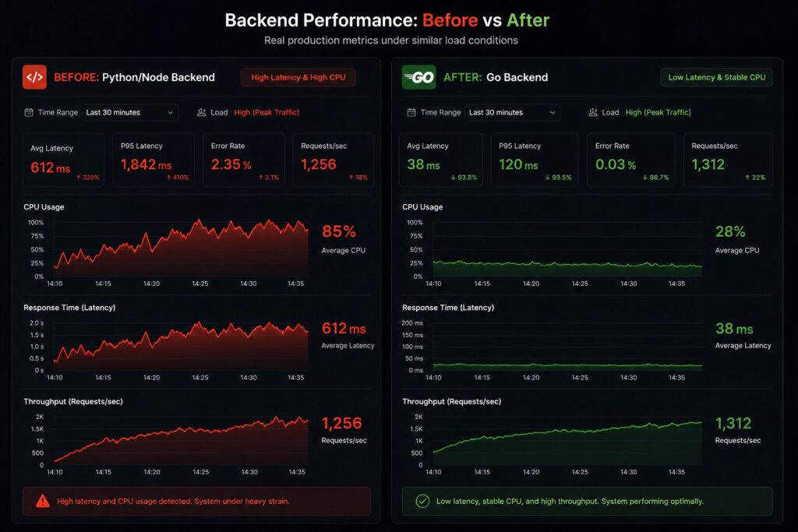Image resolution: width=798 pixels, height=532 pixels.
Task: Click the red Throughput chart
Action: (x=181, y=440)
